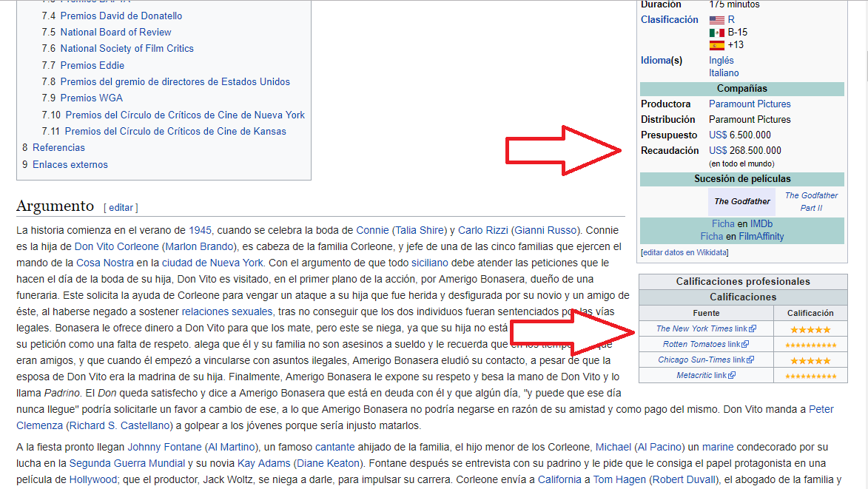Click the external link icon after Metacritic
This screenshot has height=489, width=868.
pyautogui.click(x=733, y=375)
